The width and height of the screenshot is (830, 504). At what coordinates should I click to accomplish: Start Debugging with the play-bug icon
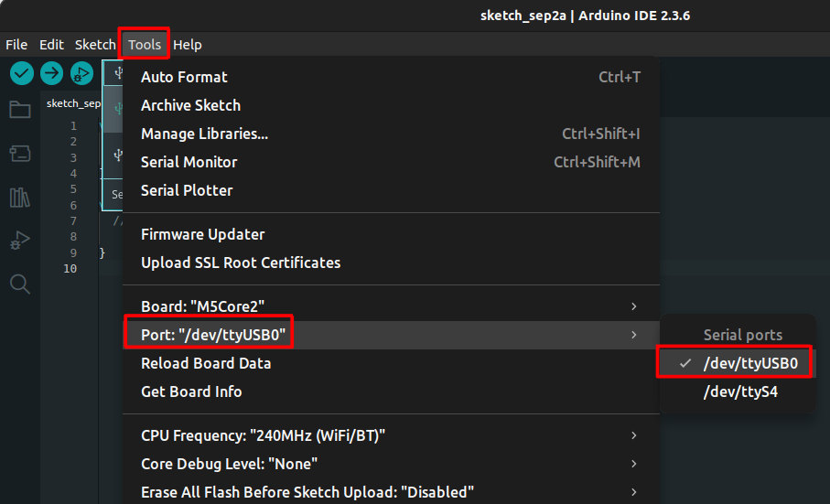pos(81,73)
